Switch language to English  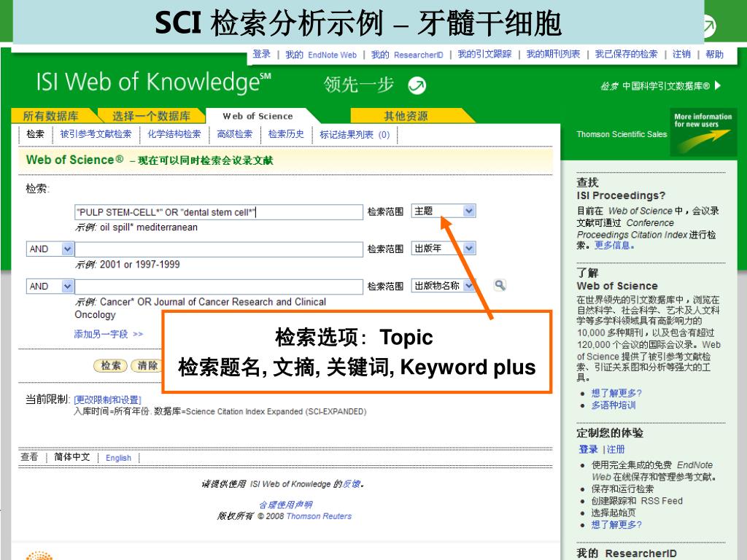tap(118, 458)
